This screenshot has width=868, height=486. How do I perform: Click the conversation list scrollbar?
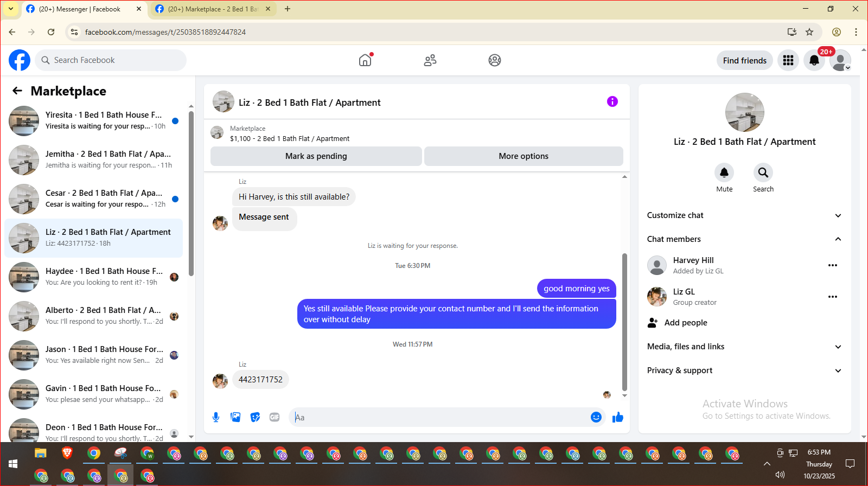[191, 194]
